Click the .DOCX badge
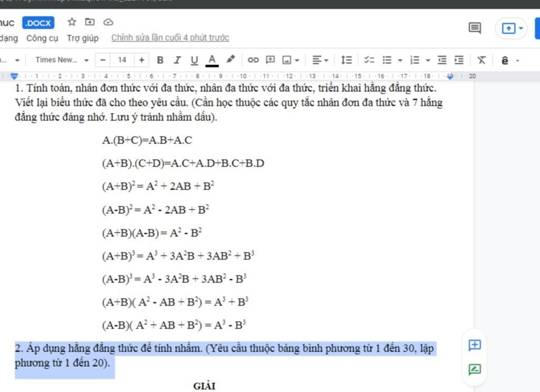Viewport: 540px width, 392px height. (x=38, y=23)
